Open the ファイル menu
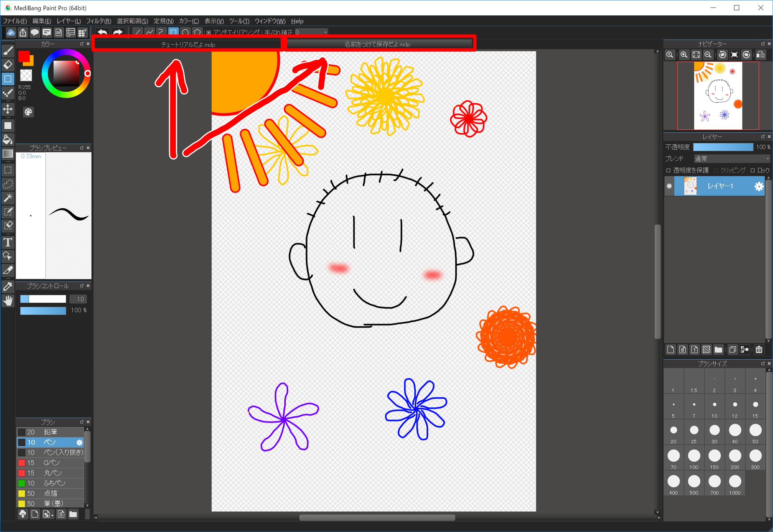 point(15,21)
